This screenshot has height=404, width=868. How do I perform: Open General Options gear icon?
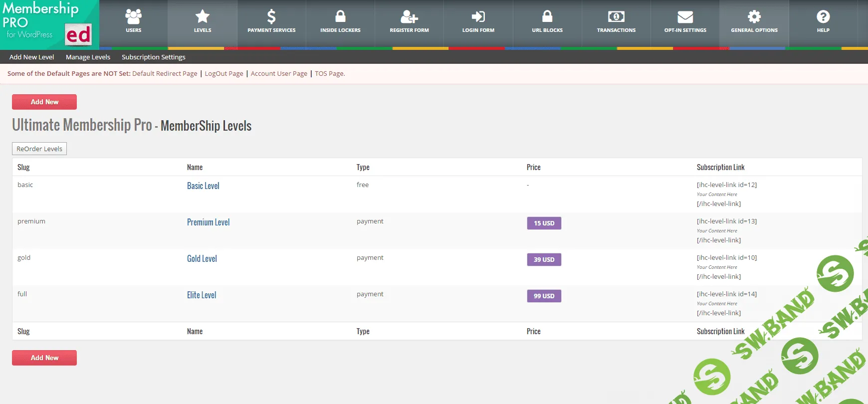click(754, 17)
